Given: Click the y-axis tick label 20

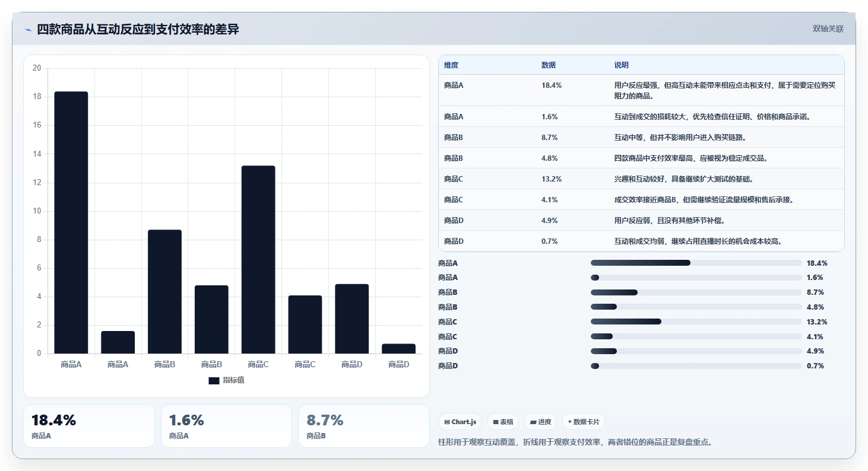Looking at the screenshot, I should [x=37, y=68].
